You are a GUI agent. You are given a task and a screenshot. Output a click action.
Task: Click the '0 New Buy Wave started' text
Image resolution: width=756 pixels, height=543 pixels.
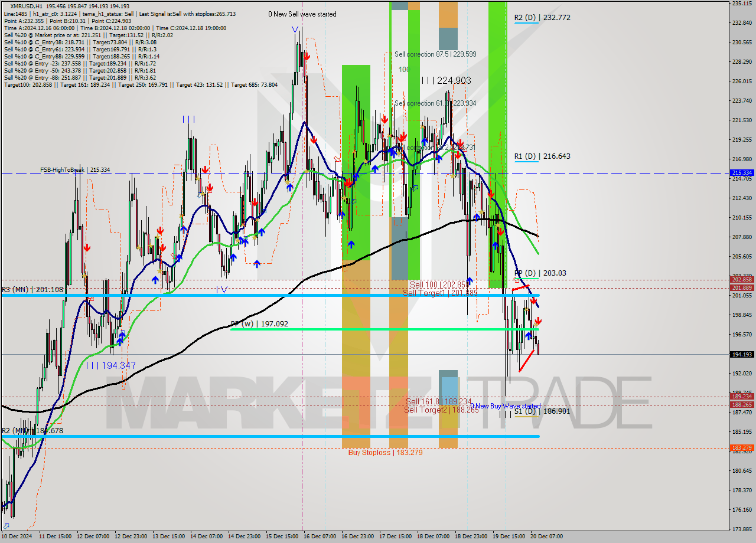point(505,406)
